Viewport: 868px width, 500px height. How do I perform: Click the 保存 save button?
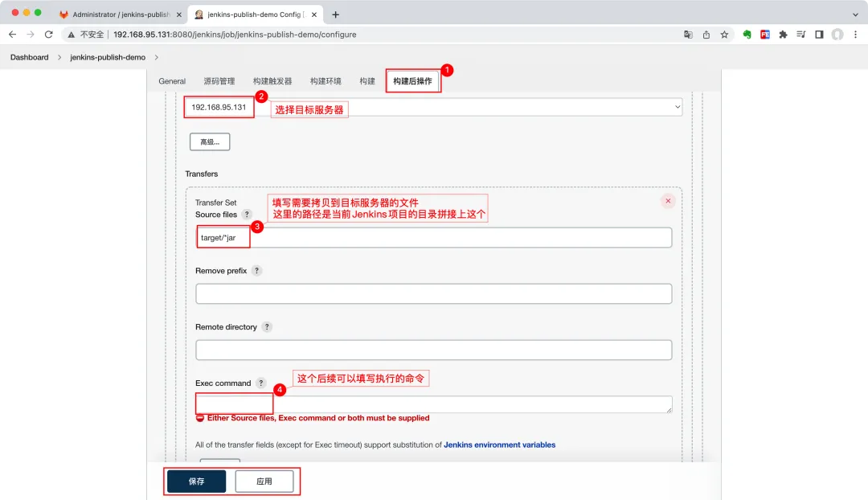(197, 482)
